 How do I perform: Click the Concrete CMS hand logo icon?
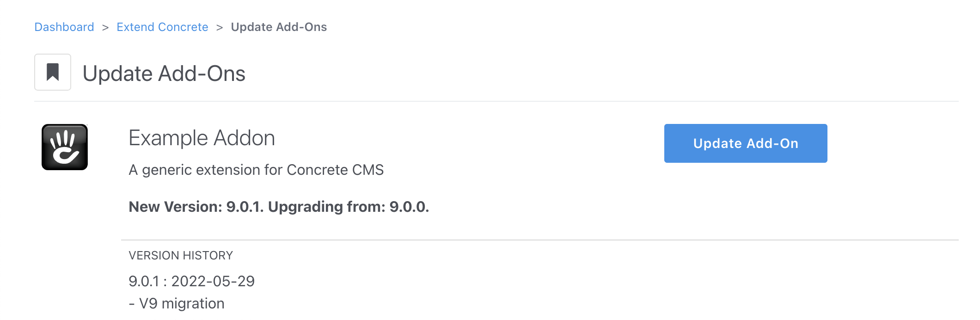coord(65,147)
